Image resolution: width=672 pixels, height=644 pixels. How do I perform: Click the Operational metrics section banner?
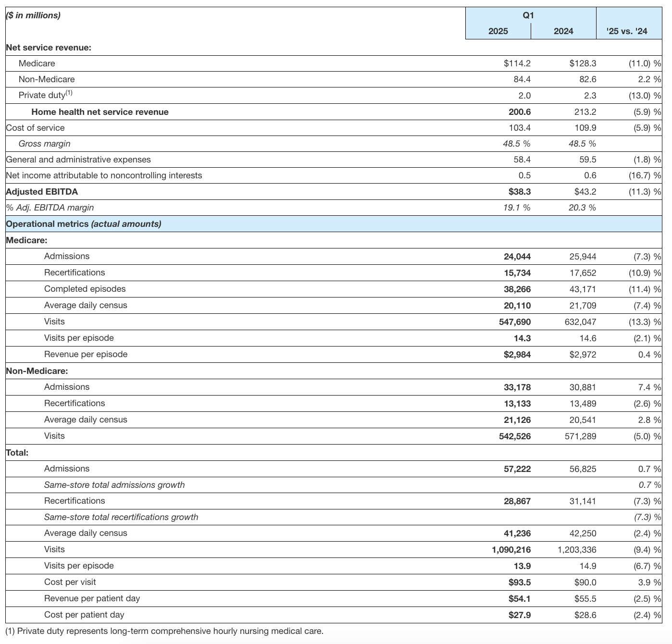click(84, 224)
